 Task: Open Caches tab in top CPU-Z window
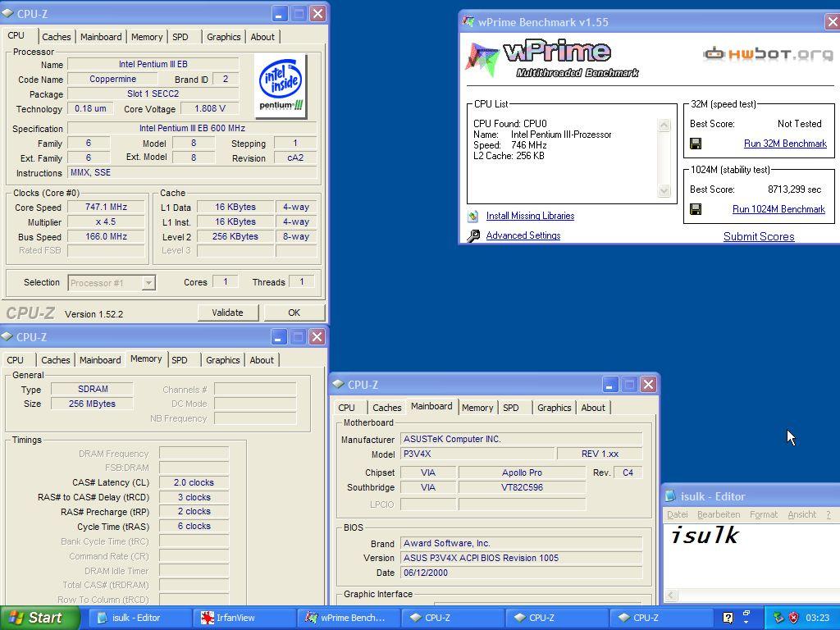coord(57,37)
